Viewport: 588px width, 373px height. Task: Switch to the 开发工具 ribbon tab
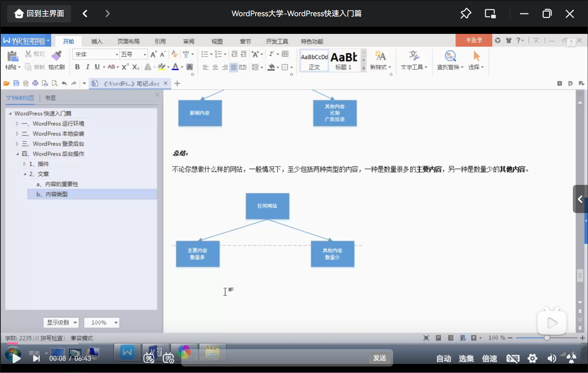pyautogui.click(x=277, y=41)
